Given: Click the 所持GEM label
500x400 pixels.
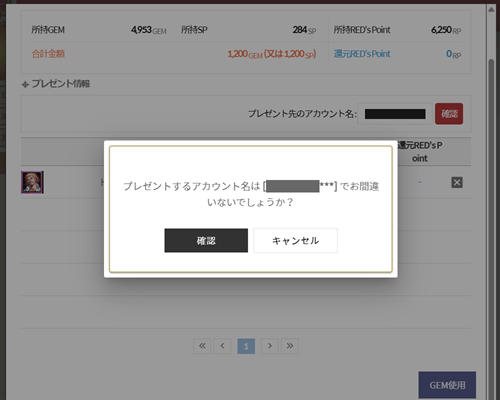Looking at the screenshot, I should click(x=48, y=30).
